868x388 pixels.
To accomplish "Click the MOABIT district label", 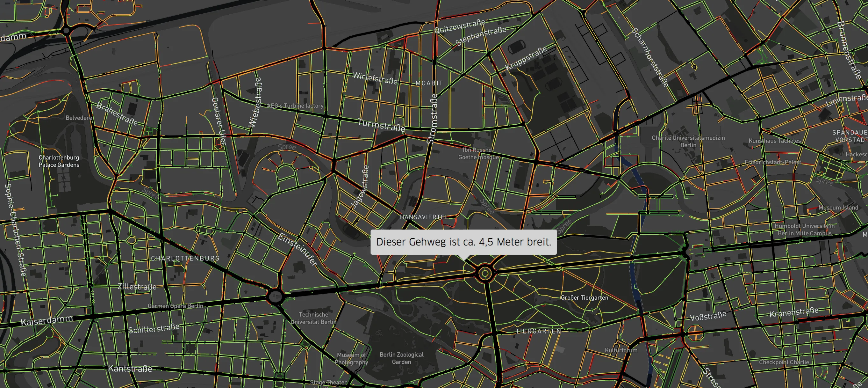I will pos(429,83).
